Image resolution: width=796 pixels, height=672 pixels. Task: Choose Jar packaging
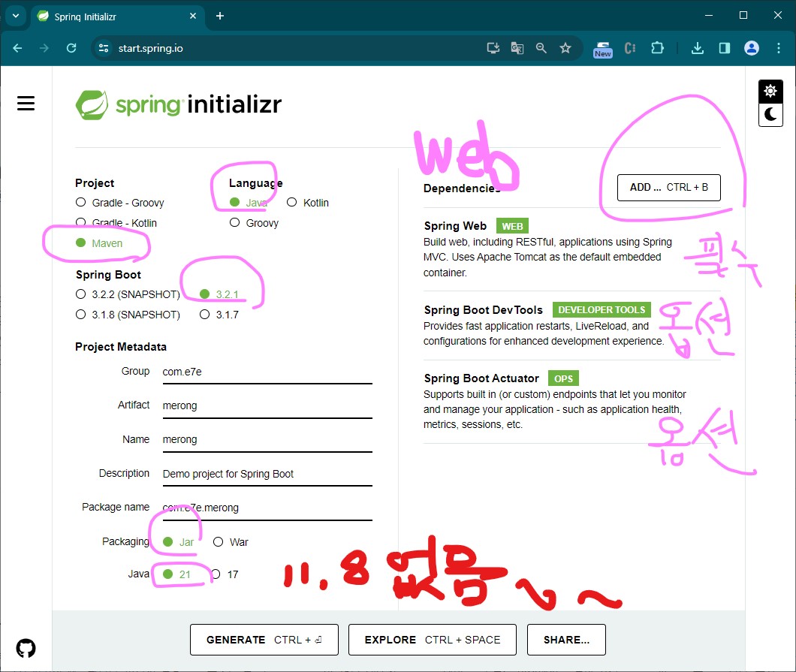[178, 542]
